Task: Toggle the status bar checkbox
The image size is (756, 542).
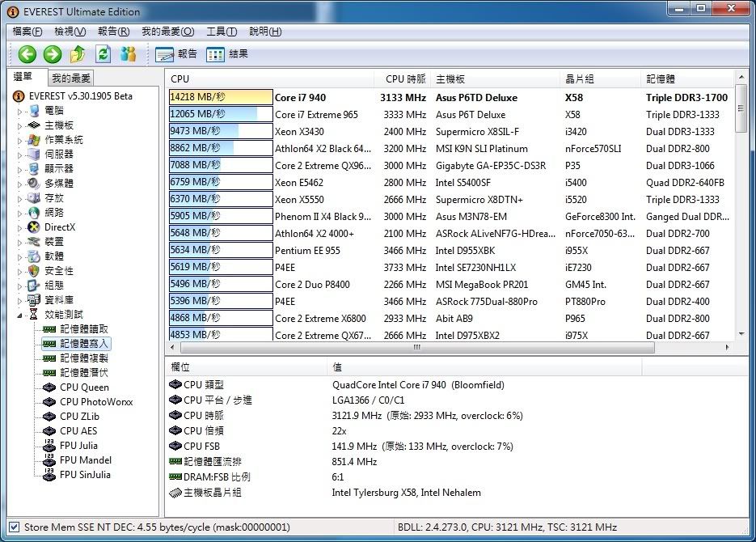Action: point(15,527)
